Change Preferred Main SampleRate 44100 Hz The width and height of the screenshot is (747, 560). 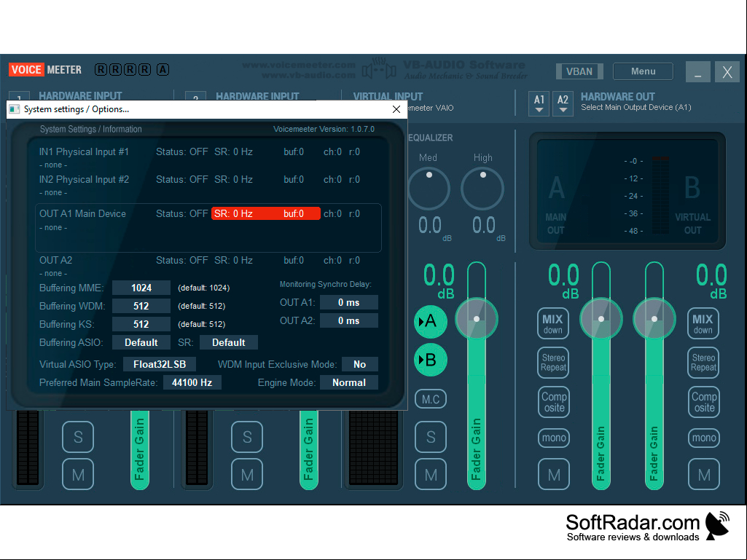click(192, 382)
